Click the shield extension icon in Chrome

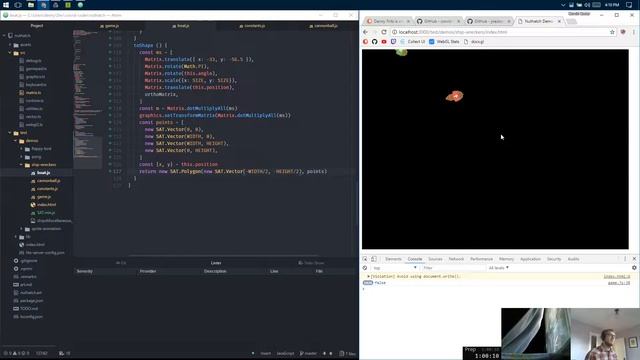(623, 32)
